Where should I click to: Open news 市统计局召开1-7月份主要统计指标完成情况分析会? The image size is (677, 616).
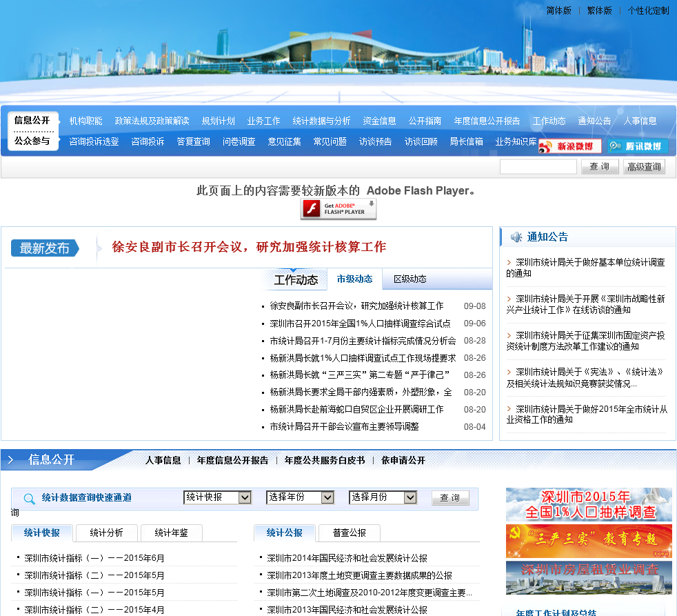pos(363,341)
